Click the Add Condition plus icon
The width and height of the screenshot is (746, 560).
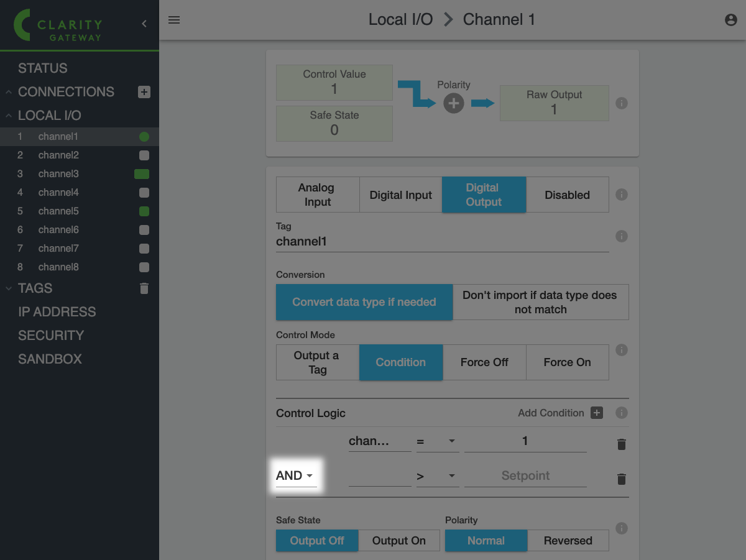(x=597, y=413)
